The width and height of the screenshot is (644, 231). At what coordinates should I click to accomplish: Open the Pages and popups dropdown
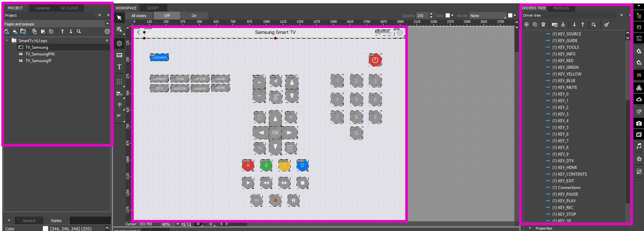click(107, 24)
